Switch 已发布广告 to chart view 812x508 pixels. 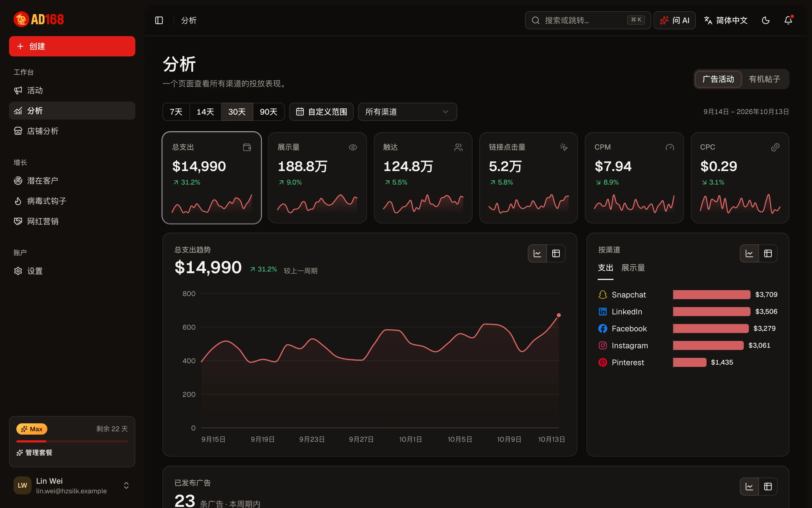[749, 487]
